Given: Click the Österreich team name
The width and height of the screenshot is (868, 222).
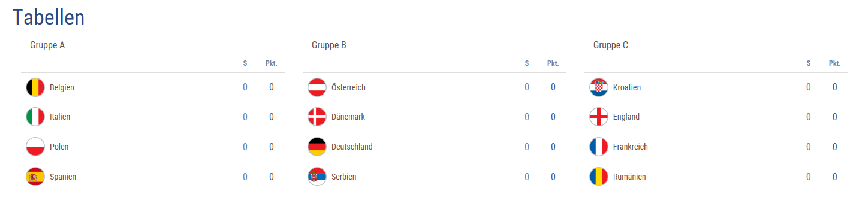Looking at the screenshot, I should 348,87.
